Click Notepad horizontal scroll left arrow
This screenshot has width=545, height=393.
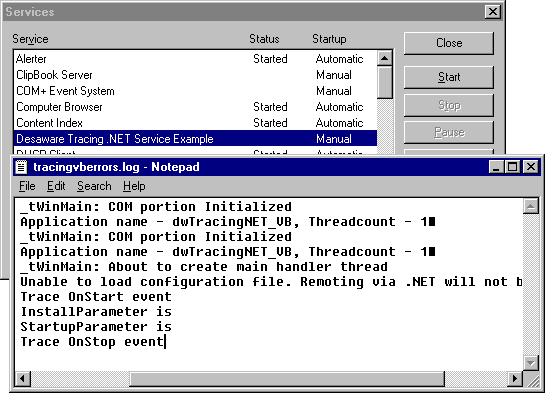coord(23,378)
